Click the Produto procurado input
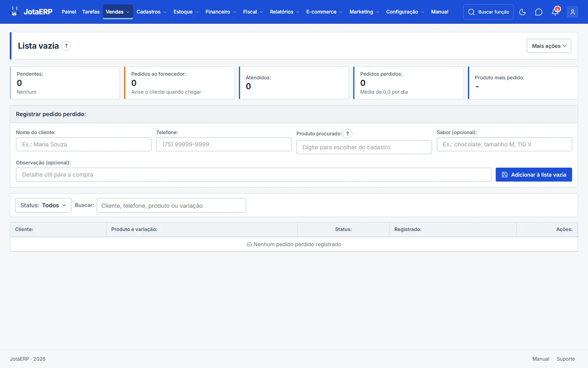The image size is (588, 368). [364, 147]
